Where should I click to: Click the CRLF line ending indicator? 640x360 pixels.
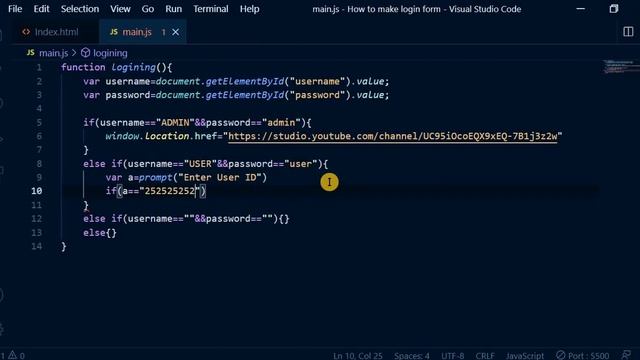[485, 356]
